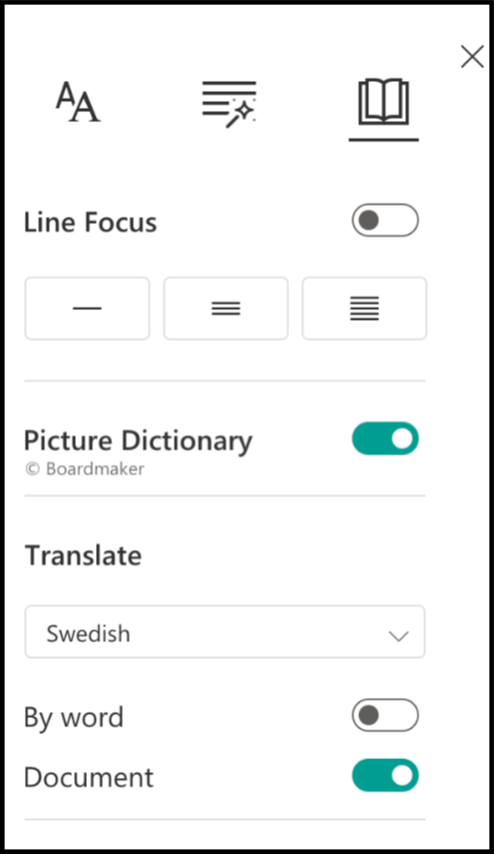The width and height of the screenshot is (494, 854).
Task: Click the translate dropdown chevron arrow
Action: [399, 636]
